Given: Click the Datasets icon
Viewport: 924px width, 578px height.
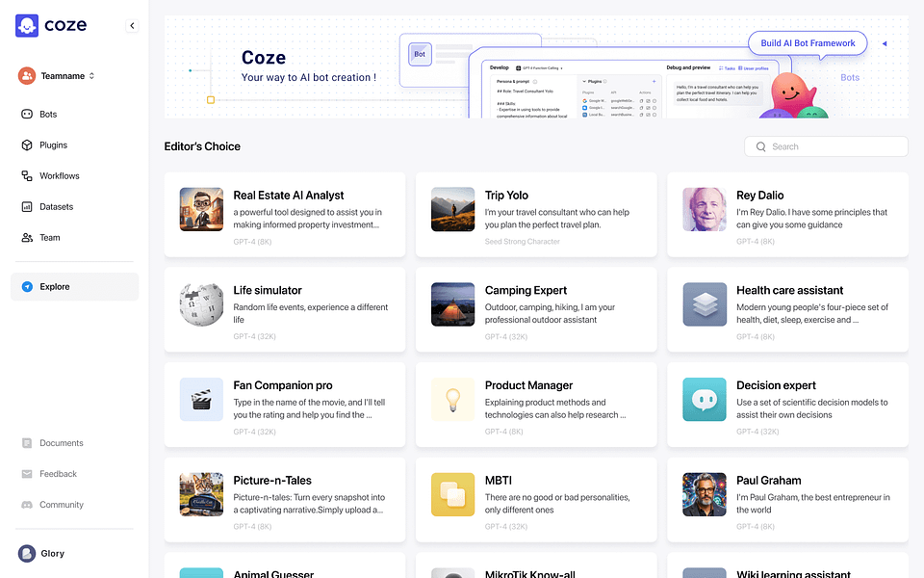Looking at the screenshot, I should 24,206.
